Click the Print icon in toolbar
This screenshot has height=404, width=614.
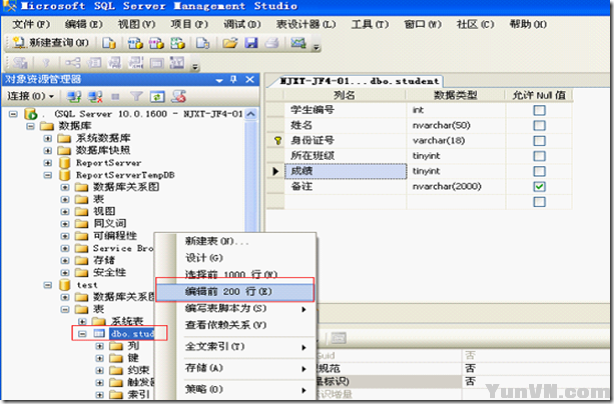pyautogui.click(x=271, y=43)
